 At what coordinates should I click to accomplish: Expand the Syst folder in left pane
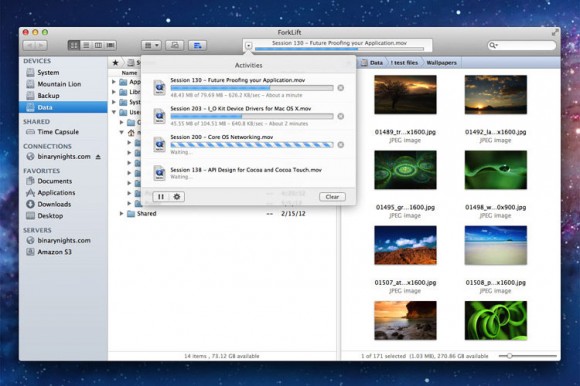click(x=114, y=102)
